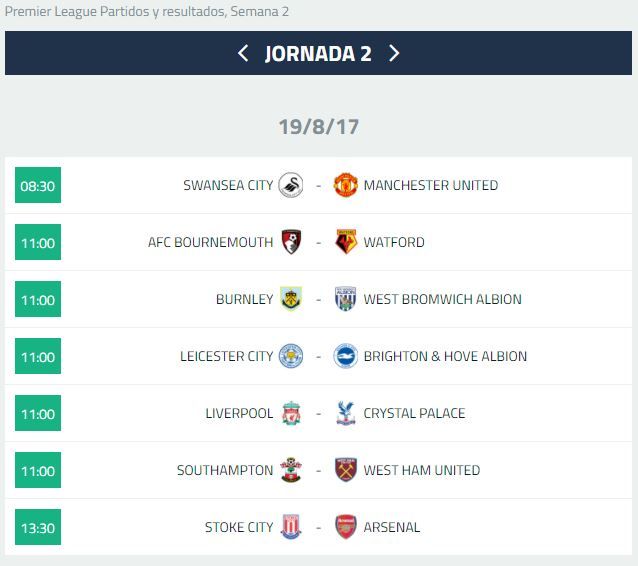Select the 13:30 kickoff time box

tap(38, 527)
